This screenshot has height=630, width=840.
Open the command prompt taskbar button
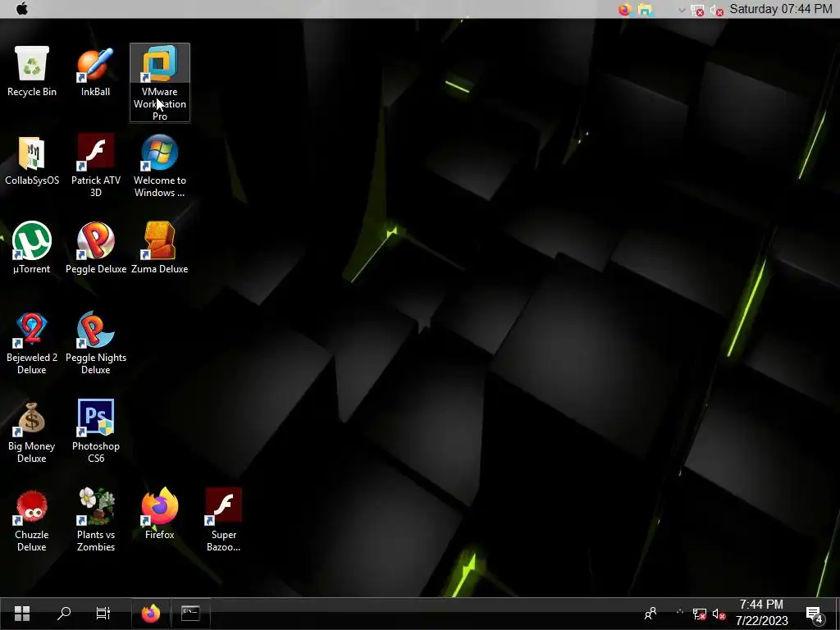pos(190,613)
